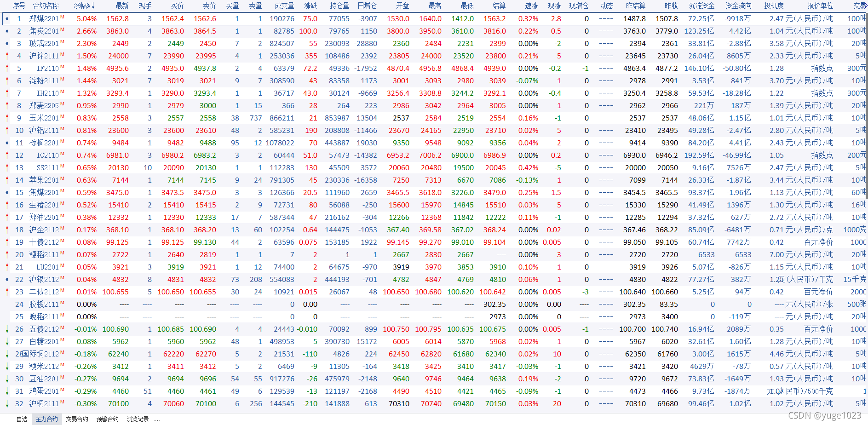Click the 结算 column header
Viewport: 868px width, 425px height.
499,6
